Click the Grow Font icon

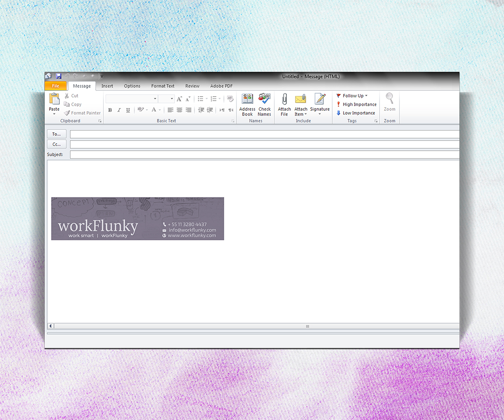(179, 99)
